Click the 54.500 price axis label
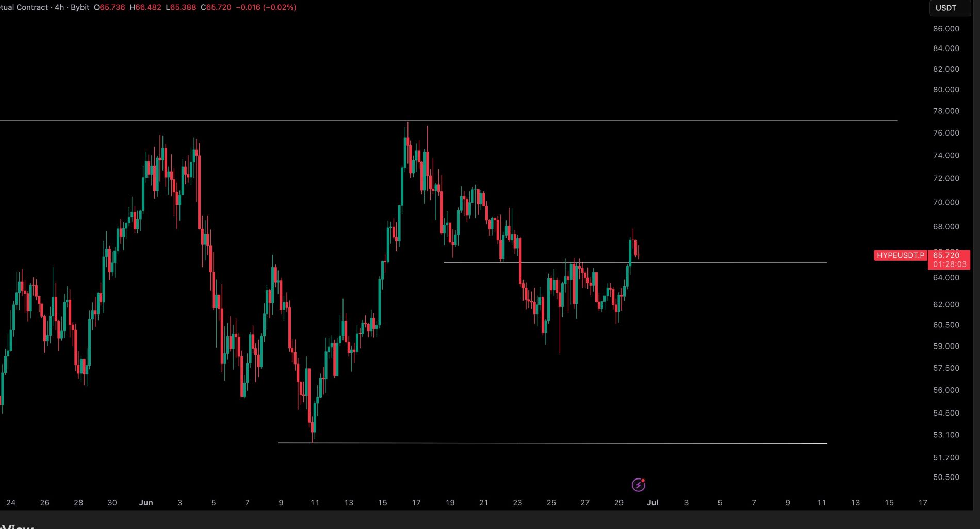The image size is (980, 529). coord(946,413)
